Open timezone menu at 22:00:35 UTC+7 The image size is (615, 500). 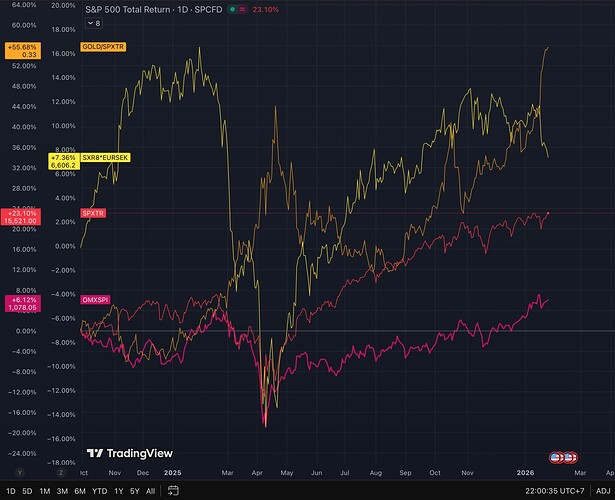point(555,491)
